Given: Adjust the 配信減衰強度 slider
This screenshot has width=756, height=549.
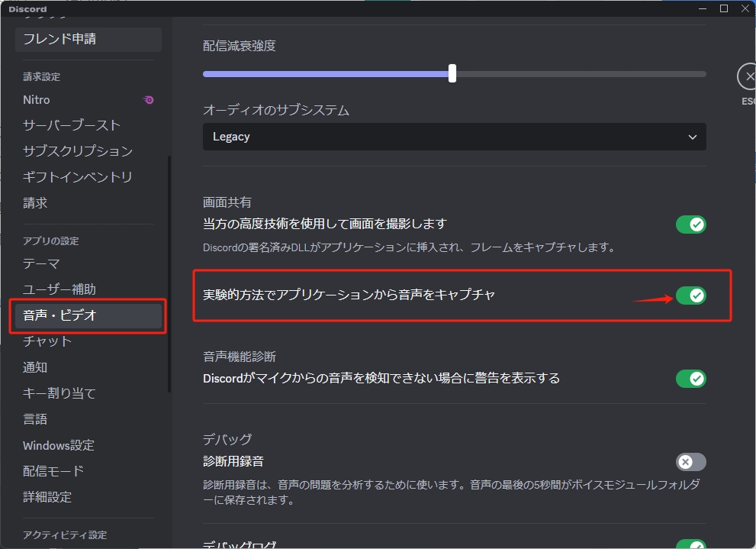Looking at the screenshot, I should coord(452,74).
